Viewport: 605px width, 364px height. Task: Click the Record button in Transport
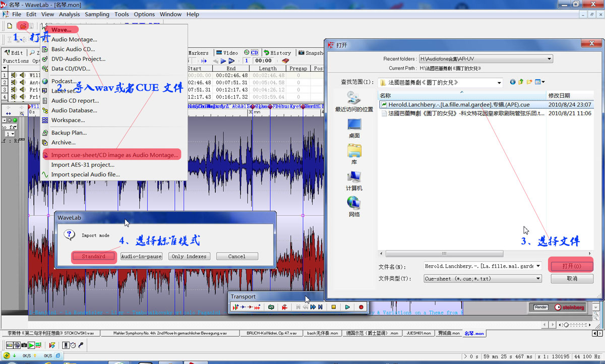[361, 307]
